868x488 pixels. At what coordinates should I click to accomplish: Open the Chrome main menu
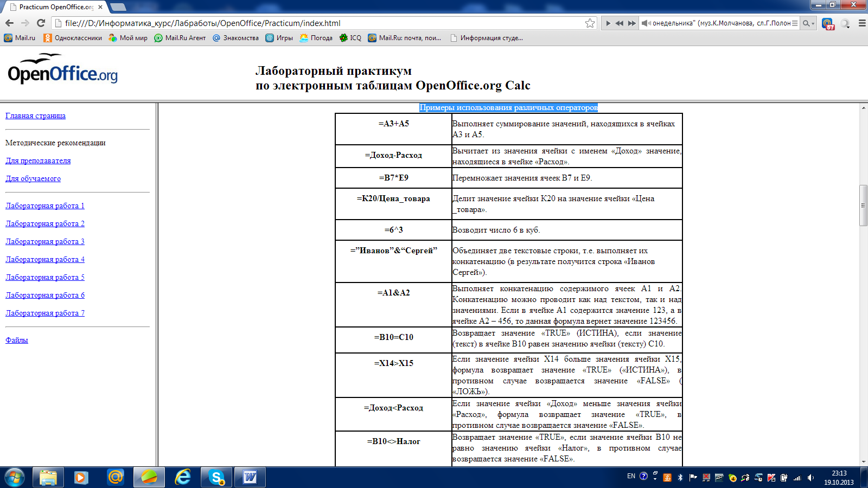click(862, 23)
